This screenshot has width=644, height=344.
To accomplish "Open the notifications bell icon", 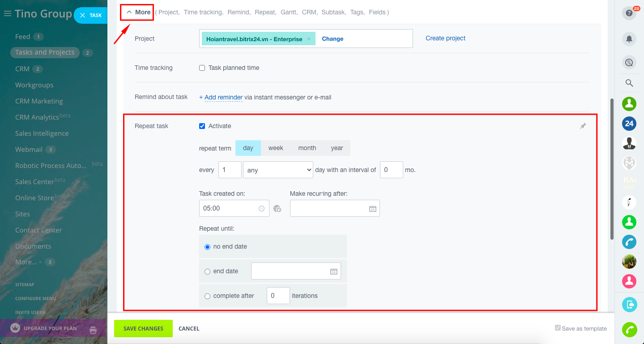I will click(629, 39).
